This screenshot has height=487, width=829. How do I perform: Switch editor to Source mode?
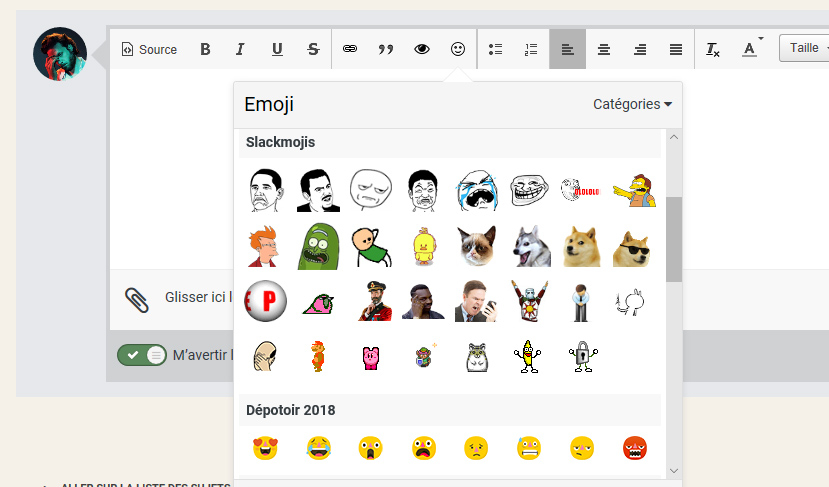click(149, 49)
